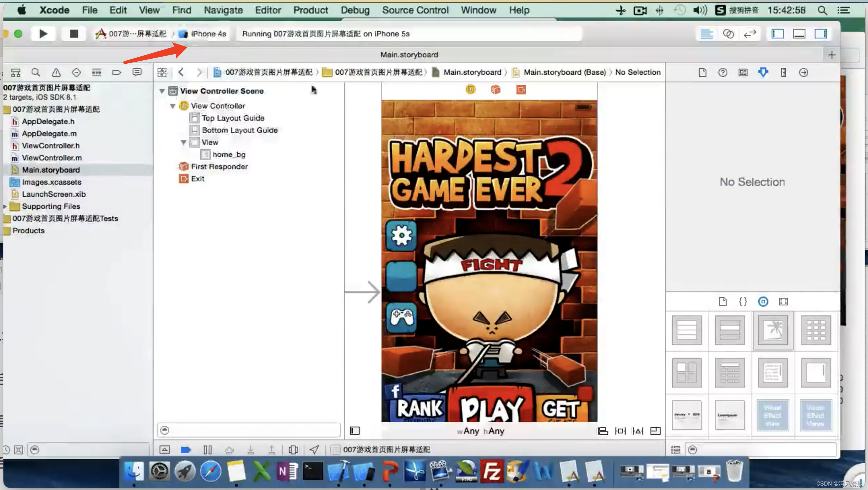The image size is (868, 490).
Task: Show the Standard editor
Action: pos(707,34)
